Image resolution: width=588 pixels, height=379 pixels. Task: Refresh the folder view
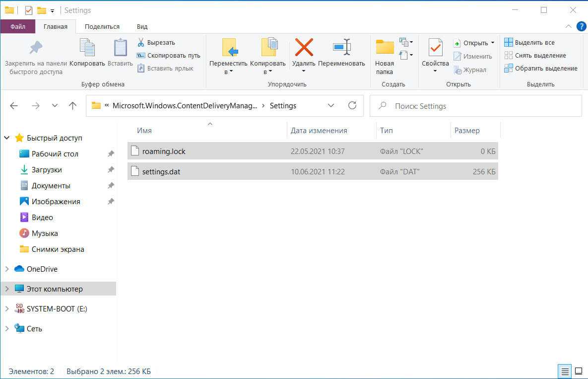pyautogui.click(x=352, y=106)
